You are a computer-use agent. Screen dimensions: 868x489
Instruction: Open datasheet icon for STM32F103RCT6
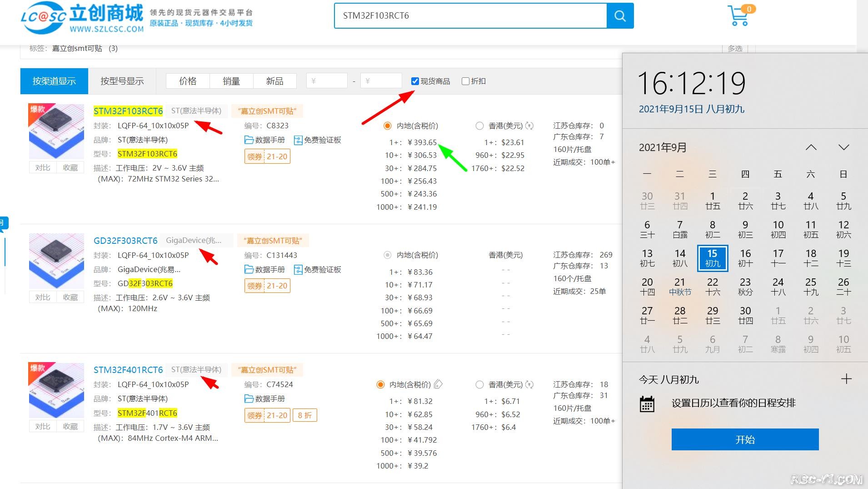(x=249, y=140)
